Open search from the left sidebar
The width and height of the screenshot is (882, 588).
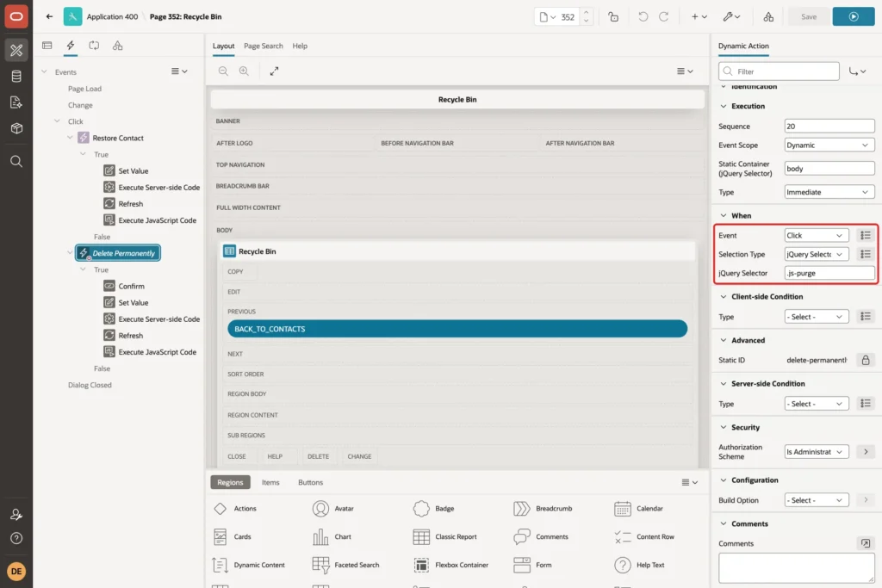pos(16,162)
